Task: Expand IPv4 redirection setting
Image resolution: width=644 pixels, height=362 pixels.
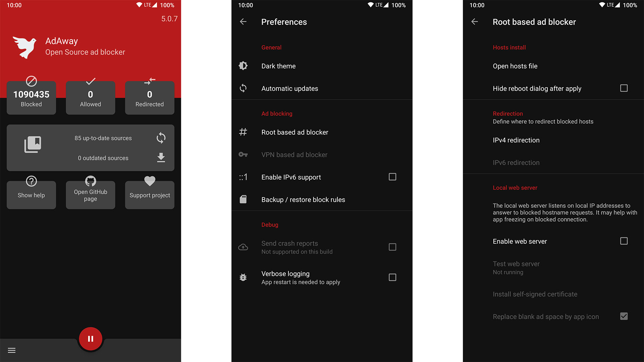Action: (x=516, y=140)
